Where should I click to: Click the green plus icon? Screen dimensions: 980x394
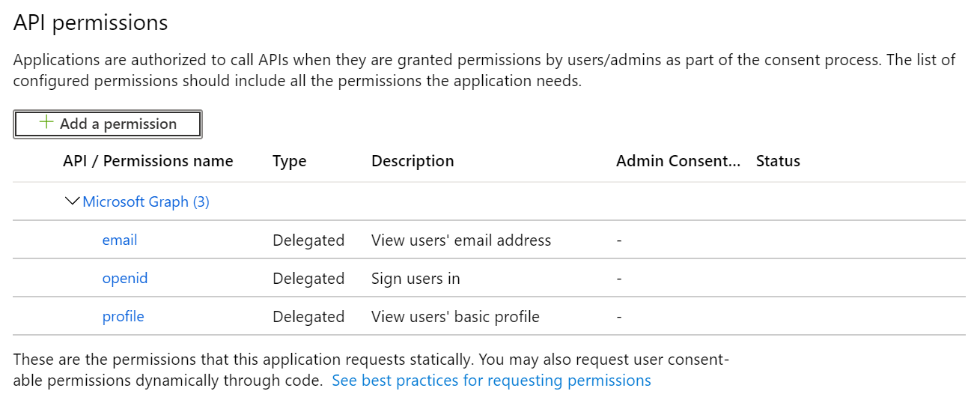(46, 123)
